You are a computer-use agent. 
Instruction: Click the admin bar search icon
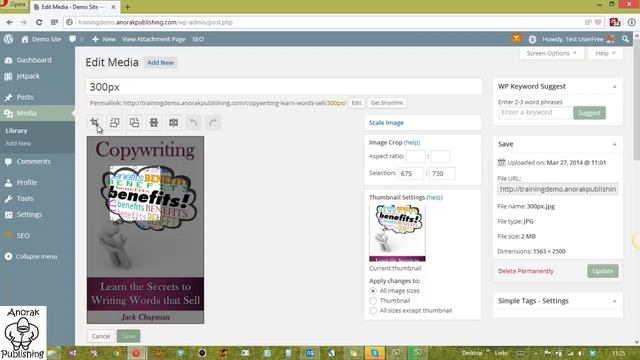coord(625,39)
